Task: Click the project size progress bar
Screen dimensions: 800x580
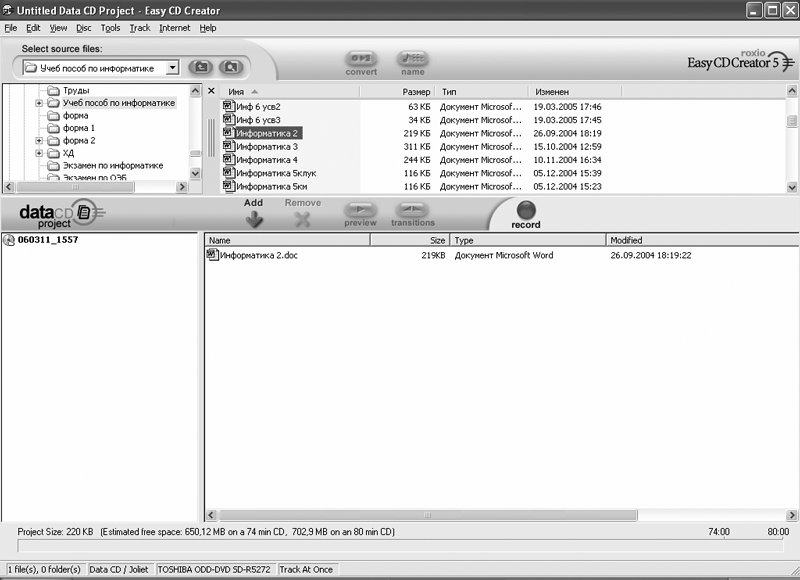Action: pyautogui.click(x=401, y=546)
